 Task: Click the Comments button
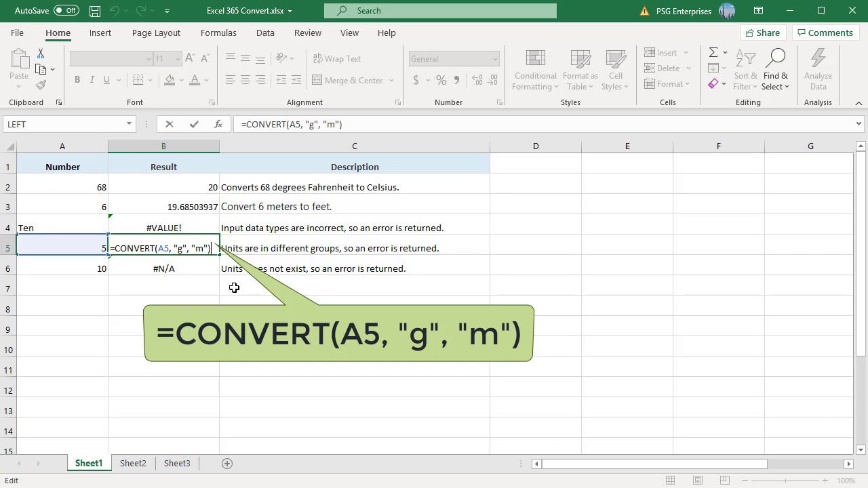pyautogui.click(x=825, y=33)
